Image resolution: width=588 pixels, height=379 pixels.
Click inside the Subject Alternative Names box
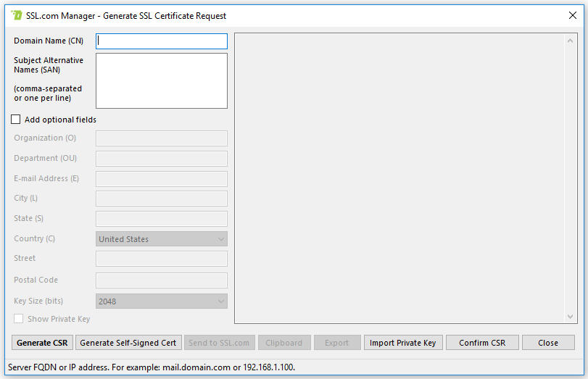coord(162,80)
